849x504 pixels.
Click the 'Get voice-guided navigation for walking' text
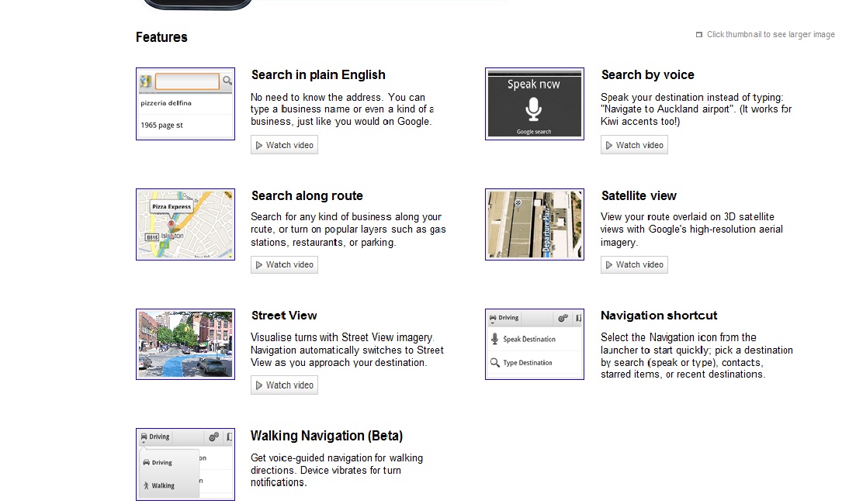(337, 458)
